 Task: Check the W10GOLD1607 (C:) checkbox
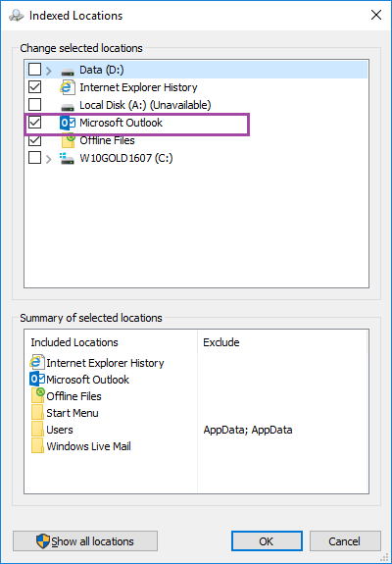35,158
